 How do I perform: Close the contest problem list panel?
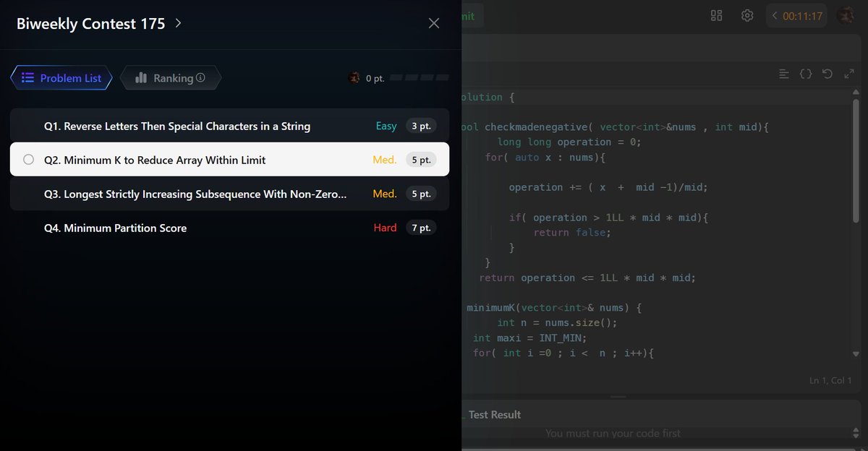pos(434,23)
